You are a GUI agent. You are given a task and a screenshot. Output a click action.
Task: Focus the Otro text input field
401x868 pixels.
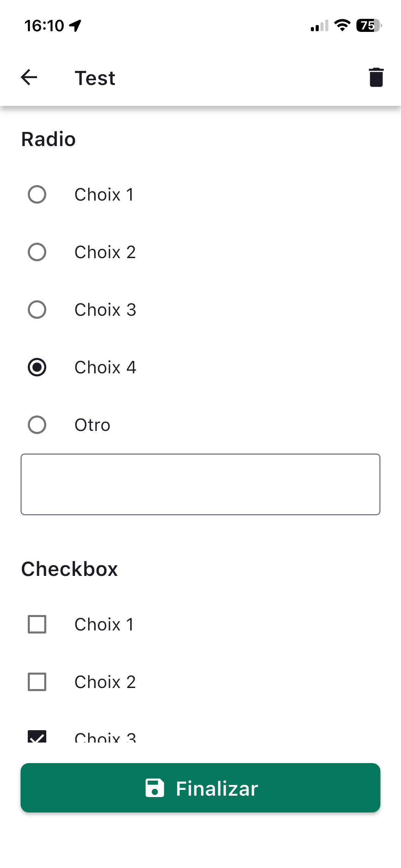[x=200, y=484]
